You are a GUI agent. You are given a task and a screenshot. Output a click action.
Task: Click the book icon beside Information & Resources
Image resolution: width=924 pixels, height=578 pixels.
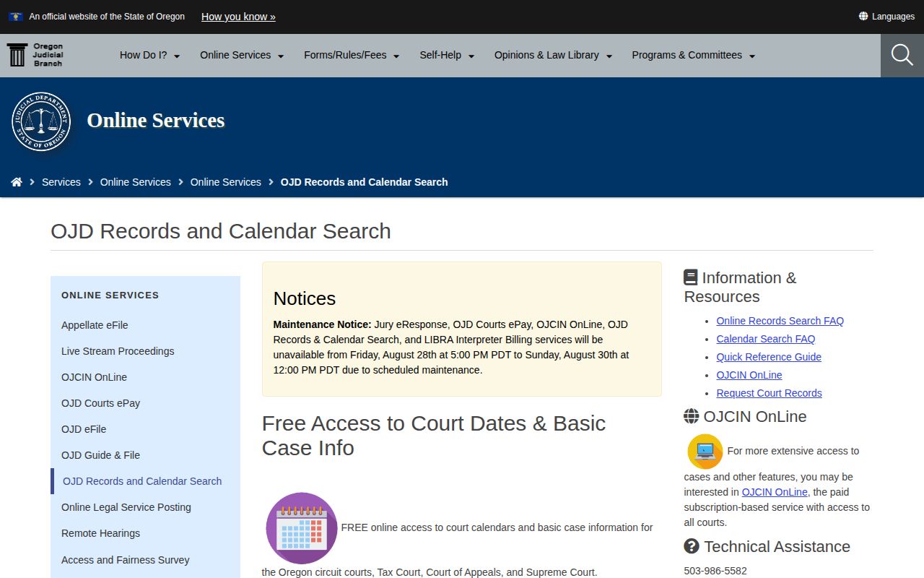coord(691,277)
